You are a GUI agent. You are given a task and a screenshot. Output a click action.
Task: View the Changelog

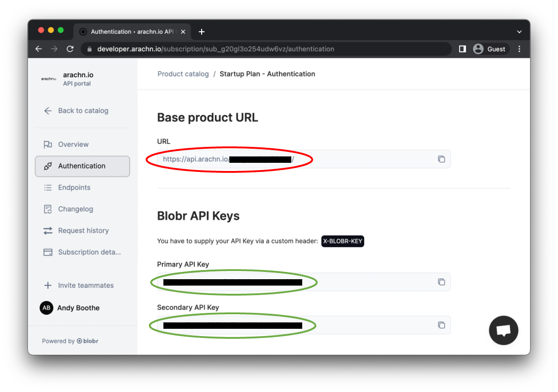(x=76, y=209)
